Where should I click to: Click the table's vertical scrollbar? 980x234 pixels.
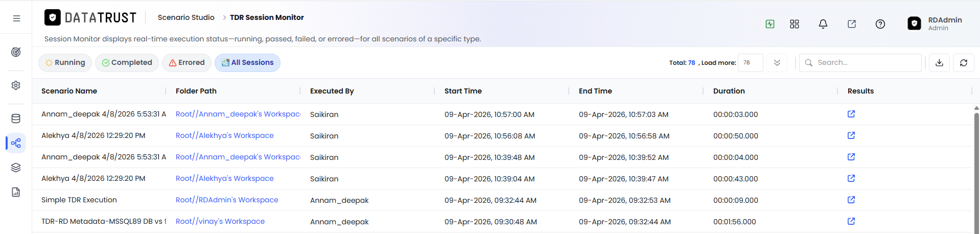coord(976,169)
